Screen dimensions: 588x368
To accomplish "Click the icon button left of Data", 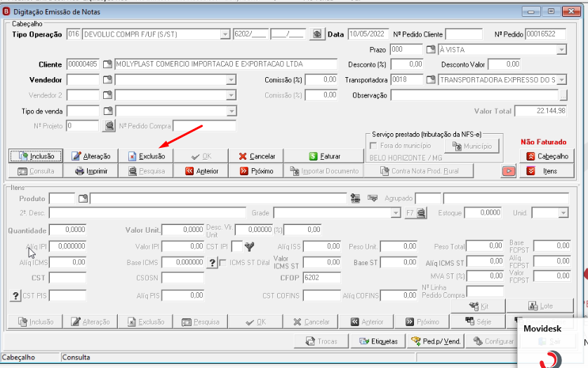I will [317, 34].
